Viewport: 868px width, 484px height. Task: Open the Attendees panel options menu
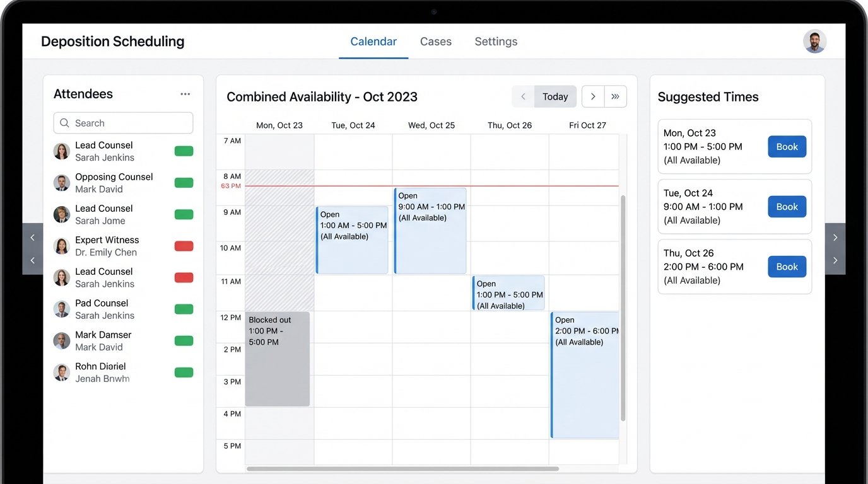click(185, 93)
